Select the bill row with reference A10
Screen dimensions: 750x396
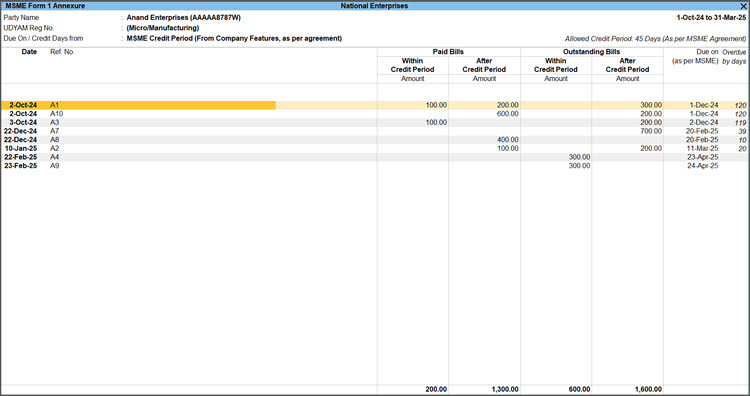(x=375, y=114)
